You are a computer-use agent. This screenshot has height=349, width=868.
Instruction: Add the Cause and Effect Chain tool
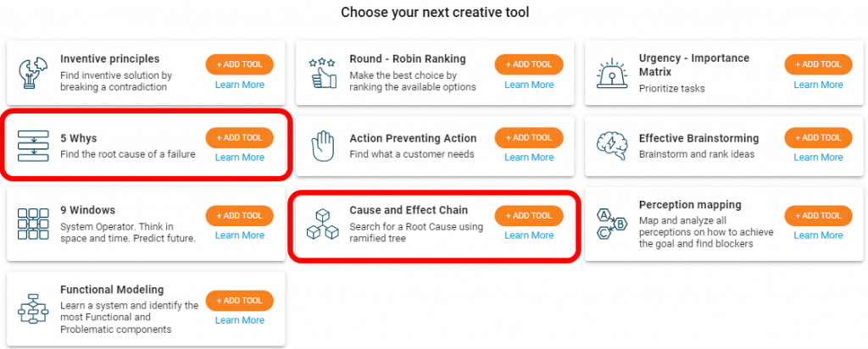click(529, 216)
